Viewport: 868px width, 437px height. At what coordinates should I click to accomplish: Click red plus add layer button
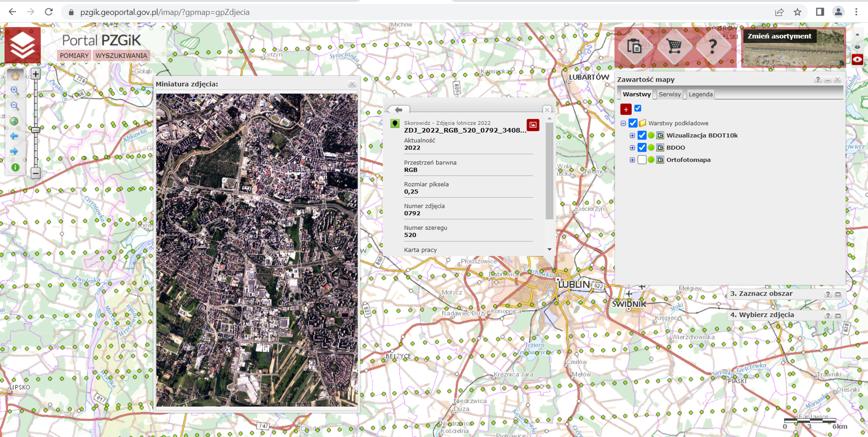[626, 109]
